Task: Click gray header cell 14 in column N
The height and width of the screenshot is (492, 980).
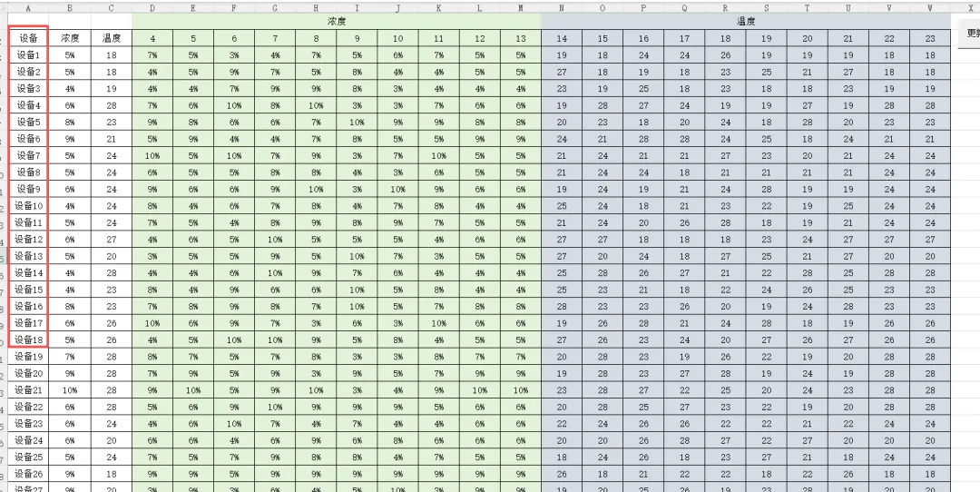Action: point(562,38)
